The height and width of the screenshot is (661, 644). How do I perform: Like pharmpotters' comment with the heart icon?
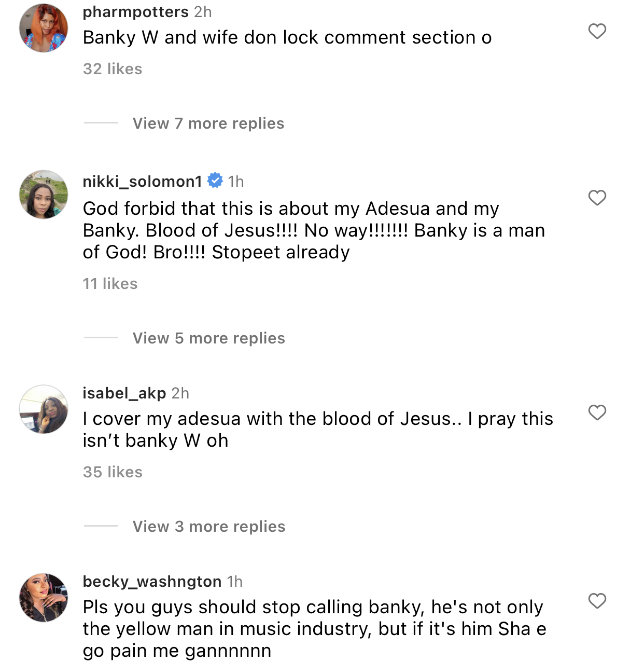(x=597, y=31)
